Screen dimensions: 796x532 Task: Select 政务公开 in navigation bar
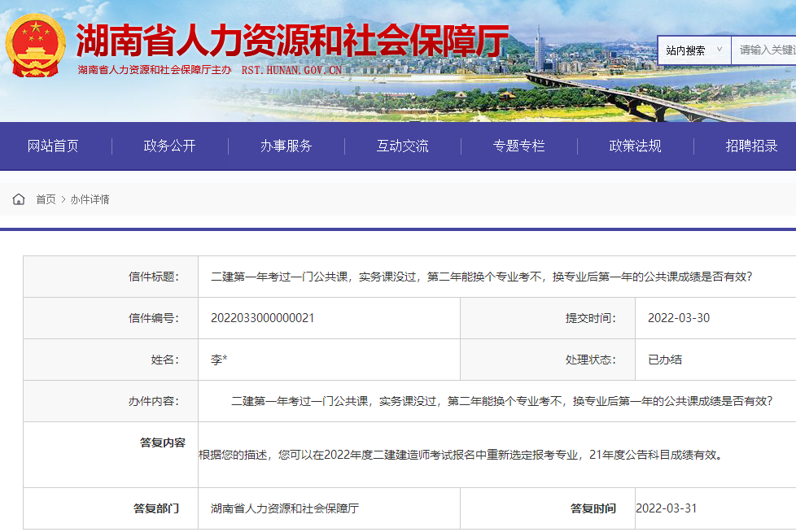[x=169, y=146]
